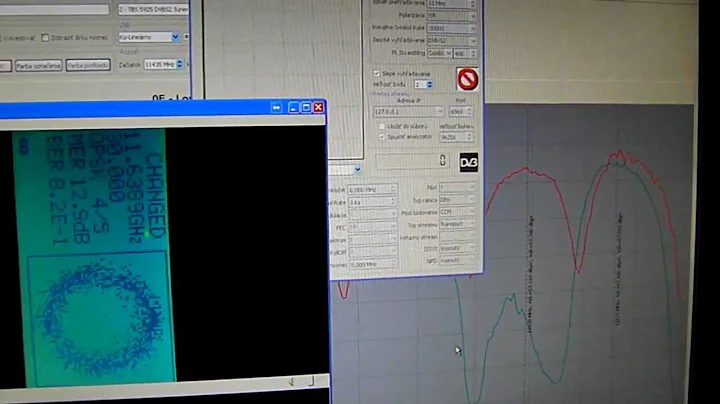The image size is (720, 404).
Task: Click the bottom 0,000 MHz offset field
Action: point(372,264)
